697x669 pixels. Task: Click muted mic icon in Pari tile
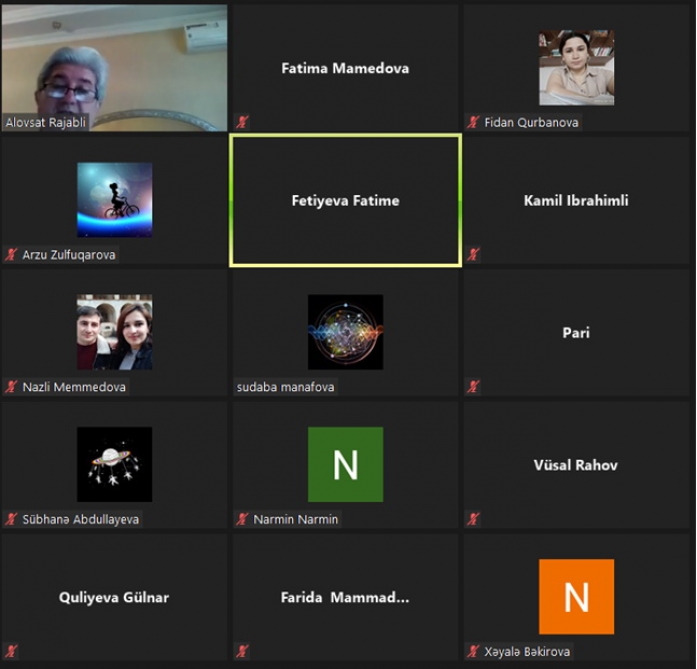[x=473, y=387]
